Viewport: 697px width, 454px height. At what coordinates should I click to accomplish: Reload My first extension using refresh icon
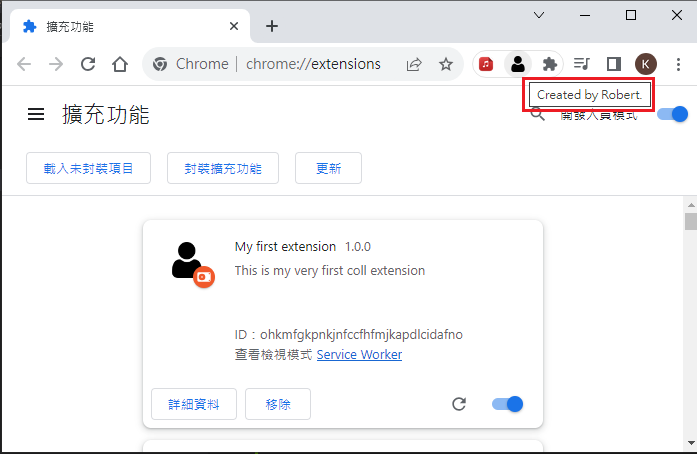point(459,404)
